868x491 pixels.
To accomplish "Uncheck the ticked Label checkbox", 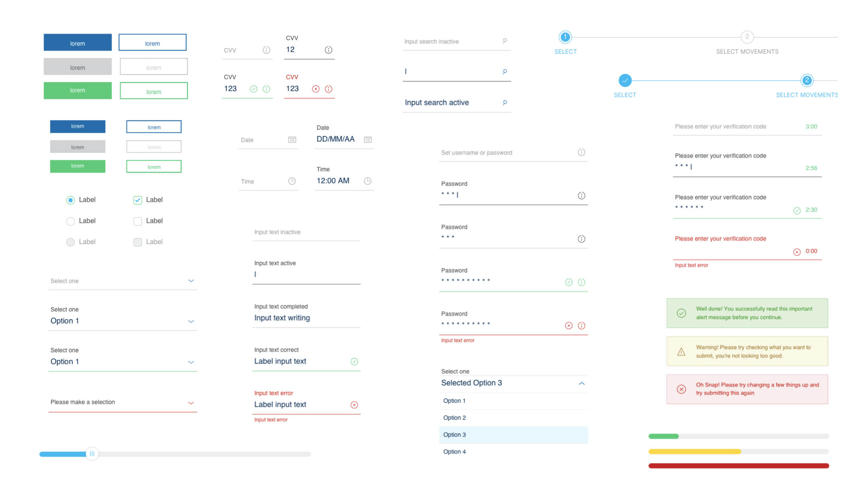I will 138,200.
